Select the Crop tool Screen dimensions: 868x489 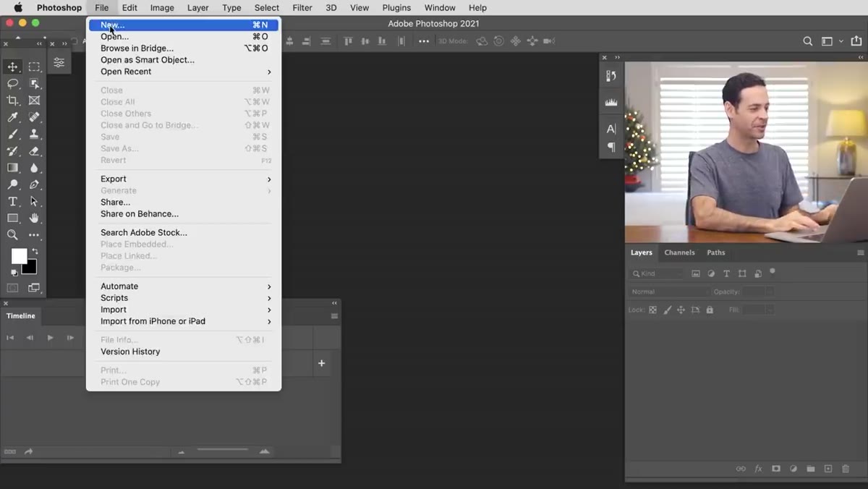pyautogui.click(x=13, y=101)
